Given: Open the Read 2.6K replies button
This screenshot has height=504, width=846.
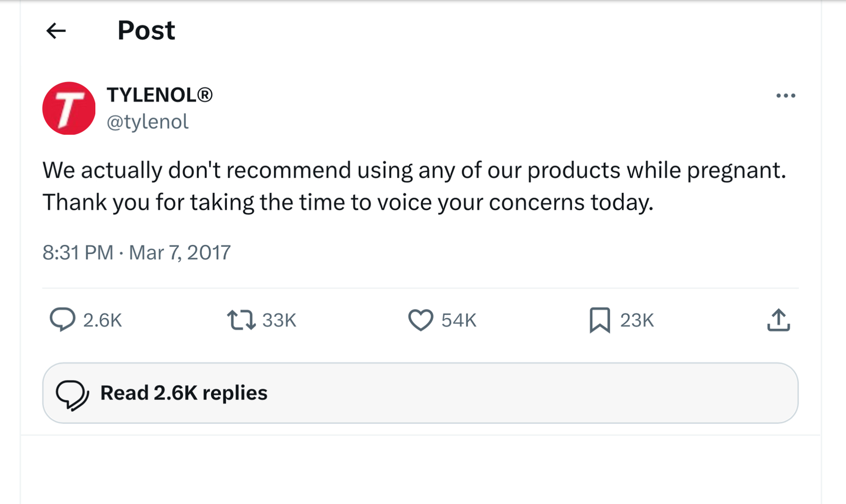Looking at the screenshot, I should pos(420,393).
